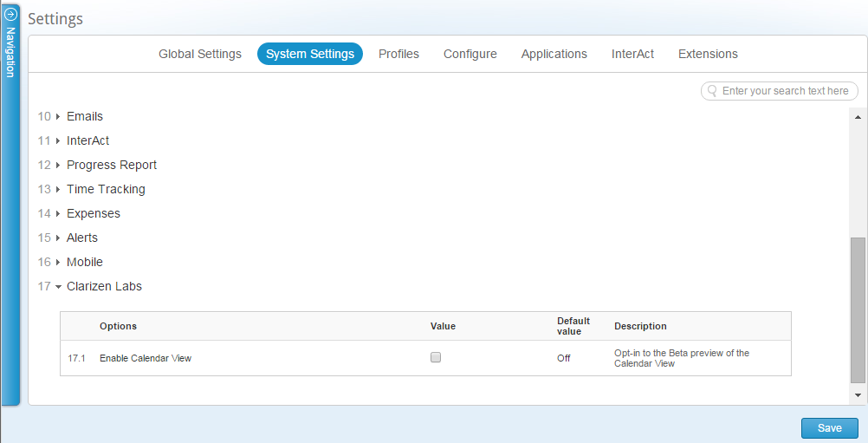Screen dimensions: 868x443
Task: Click the Settings page title
Action: click(x=55, y=18)
